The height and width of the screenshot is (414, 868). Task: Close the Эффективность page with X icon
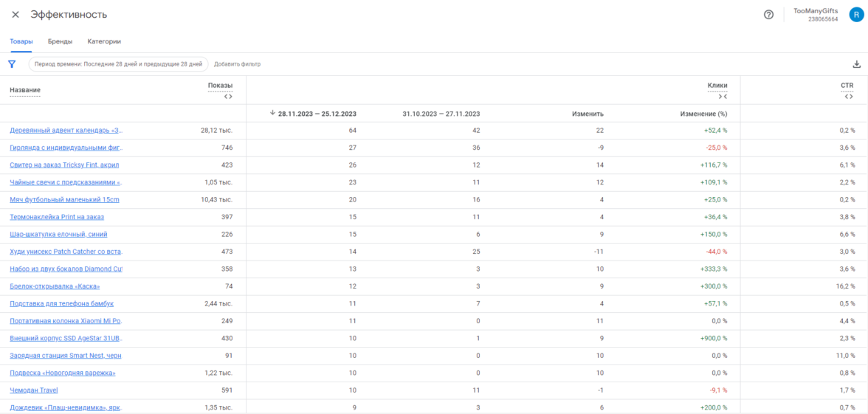[x=15, y=15]
